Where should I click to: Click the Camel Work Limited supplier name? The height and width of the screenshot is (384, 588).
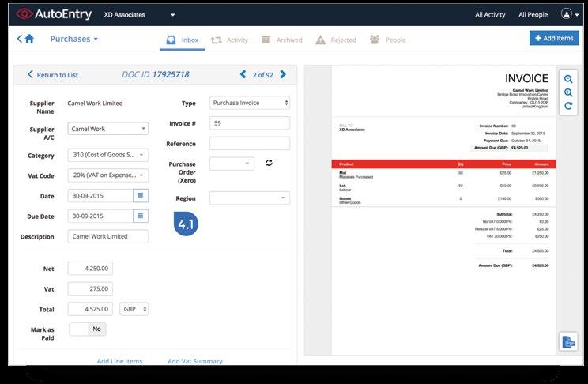(95, 104)
